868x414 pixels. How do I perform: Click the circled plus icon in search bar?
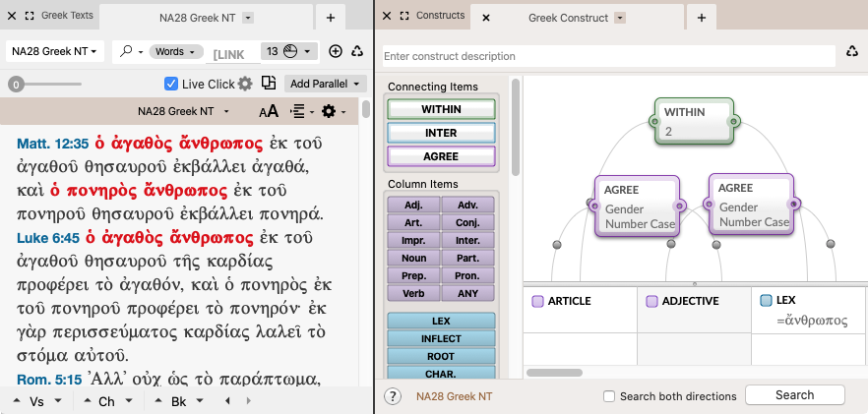pyautogui.click(x=336, y=52)
